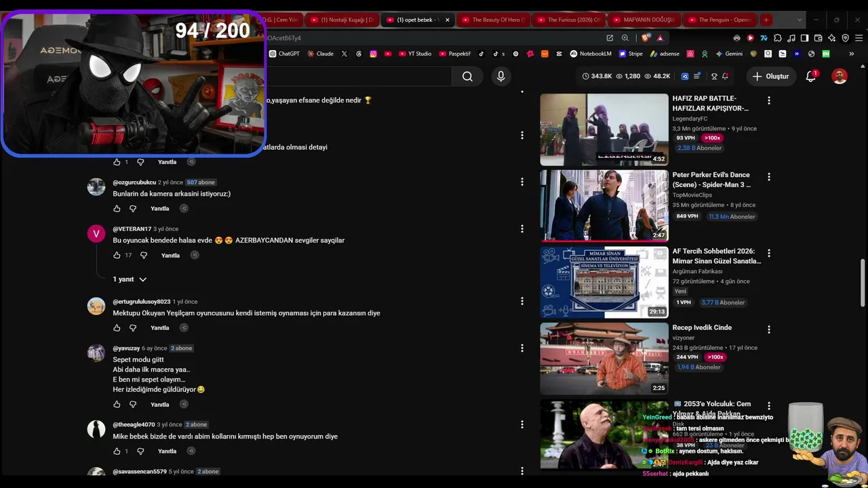The image size is (868, 488).
Task: Dislike the @VETERAN17 comment
Action: [x=144, y=256]
